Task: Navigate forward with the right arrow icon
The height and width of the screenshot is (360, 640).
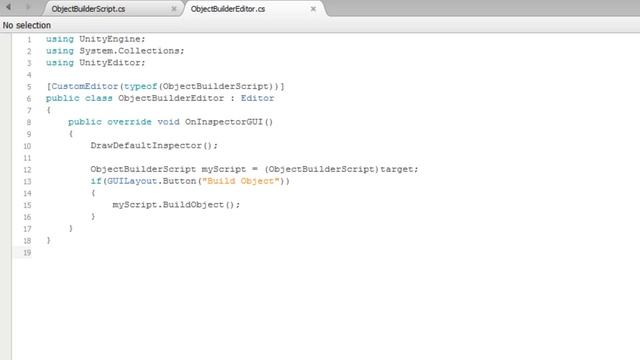Action: [28, 7]
